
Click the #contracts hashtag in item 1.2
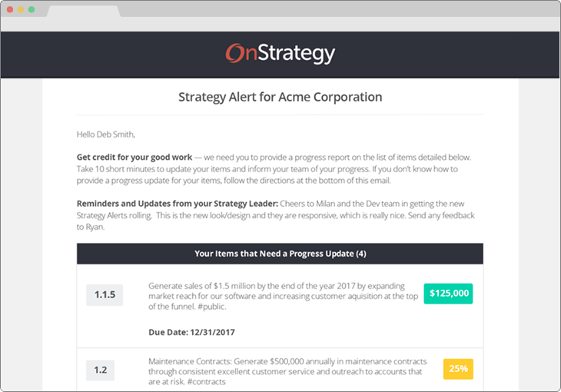[x=206, y=382]
